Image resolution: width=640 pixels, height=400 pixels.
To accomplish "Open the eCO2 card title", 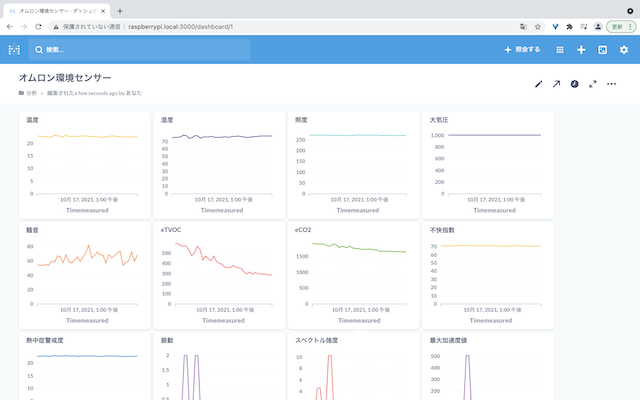I will coord(303,230).
